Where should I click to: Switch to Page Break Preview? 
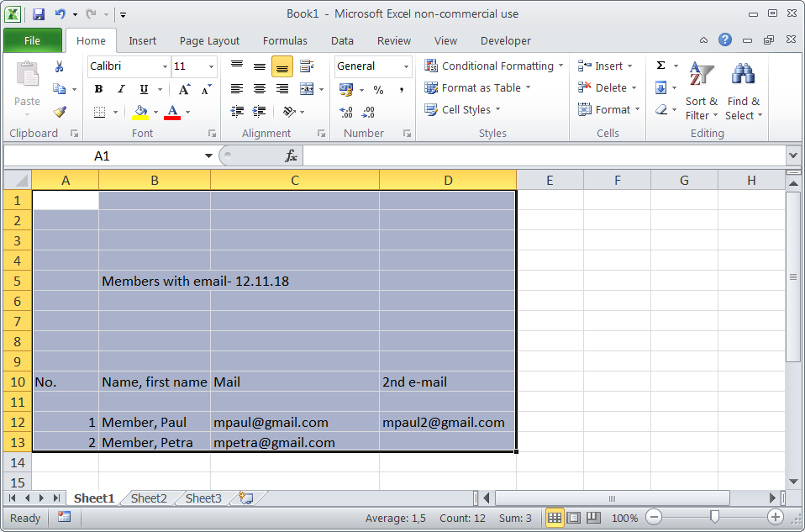(593, 518)
